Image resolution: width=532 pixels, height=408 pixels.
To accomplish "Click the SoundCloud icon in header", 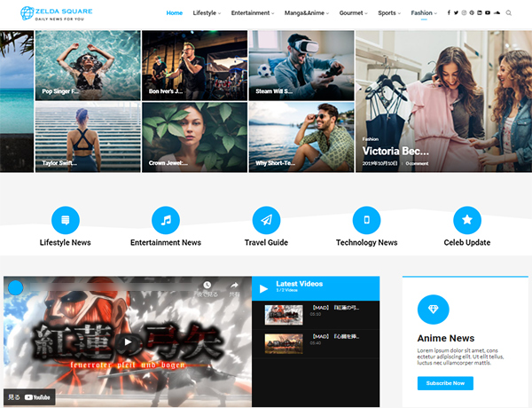I will click(497, 13).
